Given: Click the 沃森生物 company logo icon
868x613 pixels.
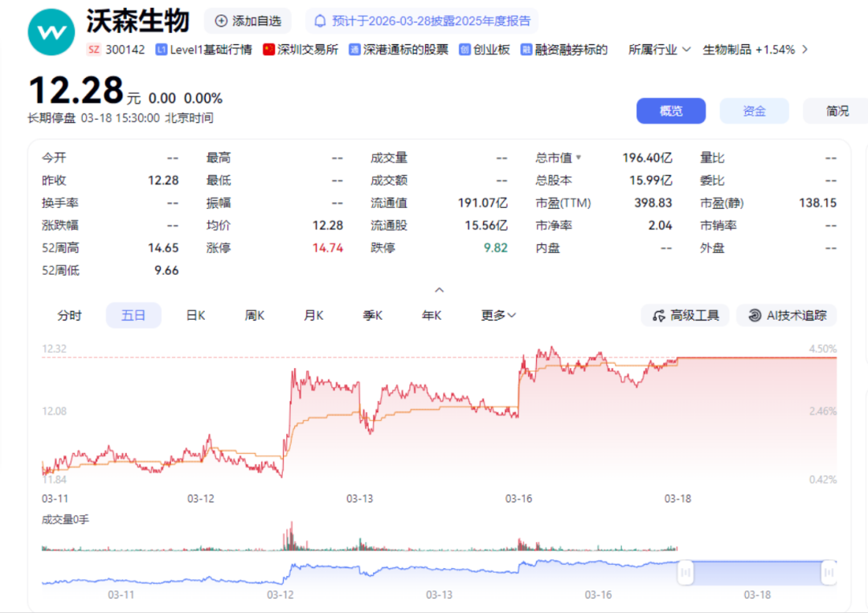Looking at the screenshot, I should (x=51, y=32).
